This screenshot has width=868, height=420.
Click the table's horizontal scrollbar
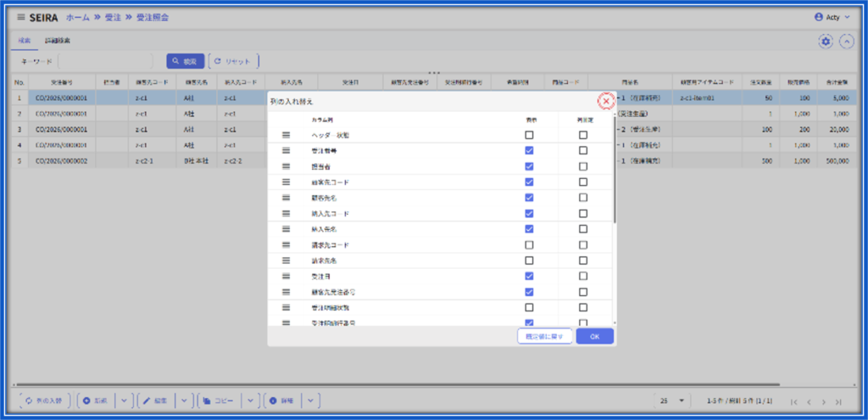398,384
